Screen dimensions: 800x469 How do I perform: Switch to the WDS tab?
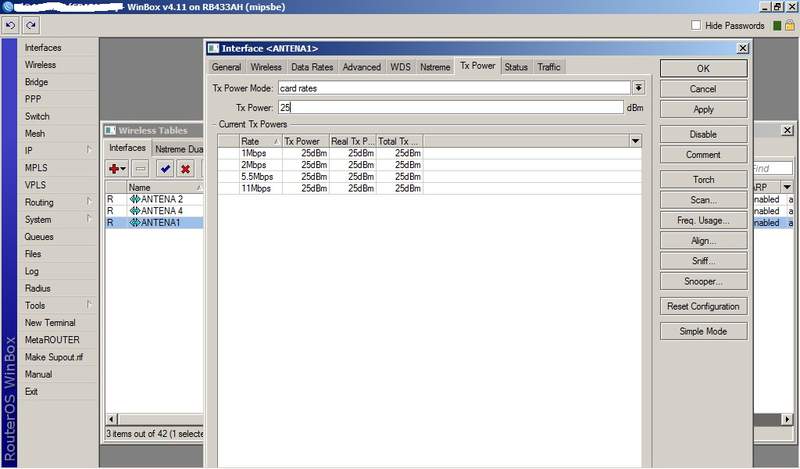[401, 67]
